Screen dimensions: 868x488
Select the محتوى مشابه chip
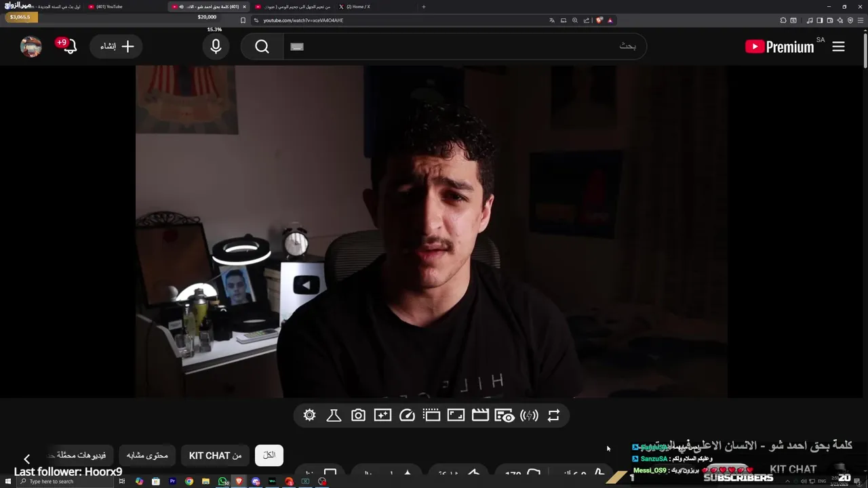click(x=147, y=455)
